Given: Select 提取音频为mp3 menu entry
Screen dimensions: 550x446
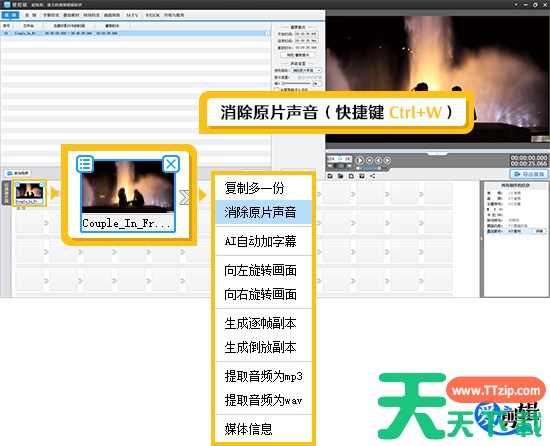Looking at the screenshot, I should (x=263, y=376).
